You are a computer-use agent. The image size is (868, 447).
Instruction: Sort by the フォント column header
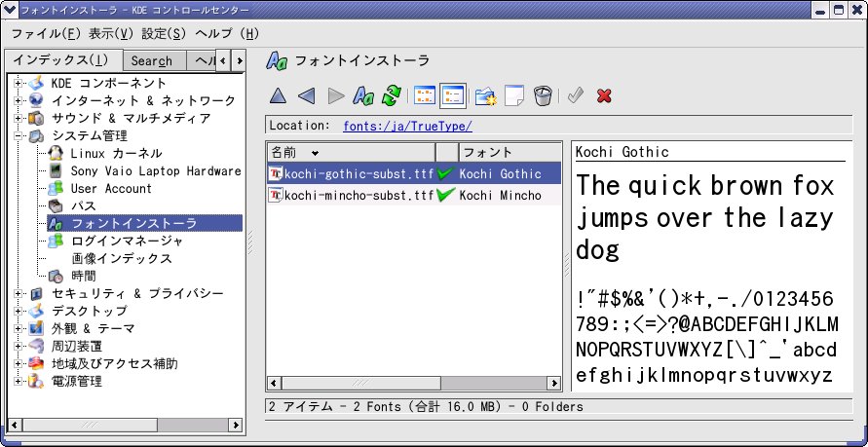coord(509,153)
